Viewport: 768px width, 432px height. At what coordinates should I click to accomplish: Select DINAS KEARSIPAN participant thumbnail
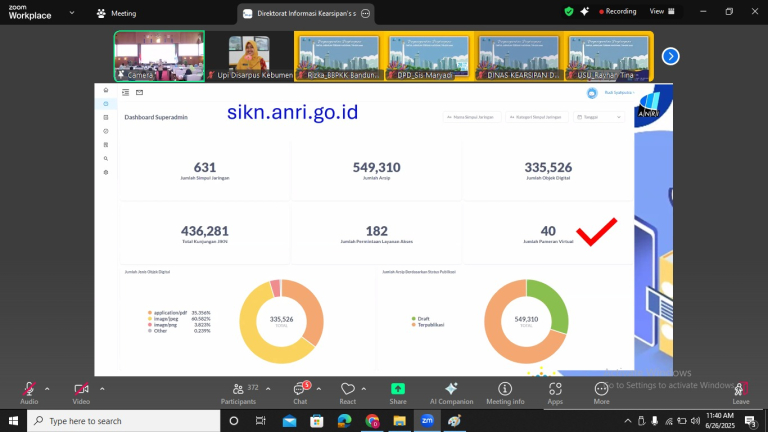[518, 56]
